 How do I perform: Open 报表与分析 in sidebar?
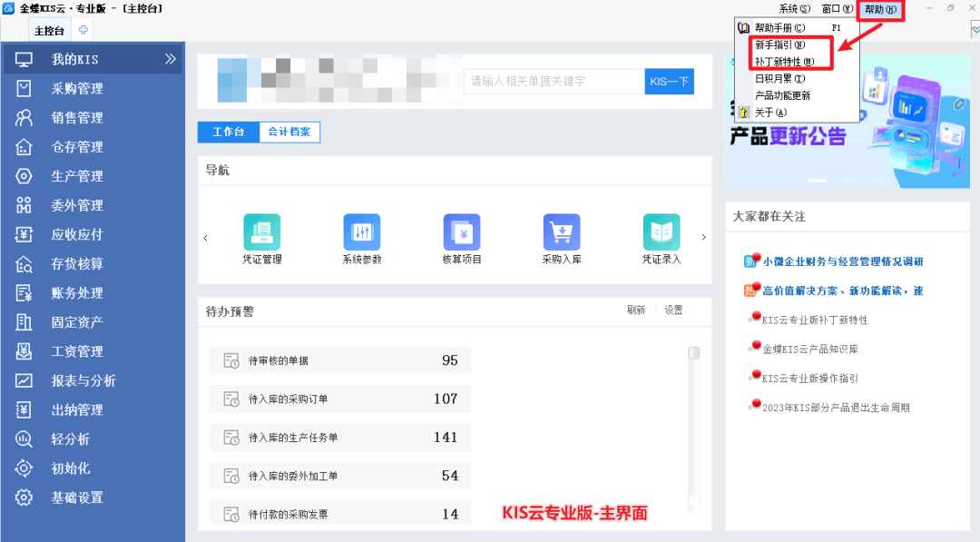click(83, 380)
